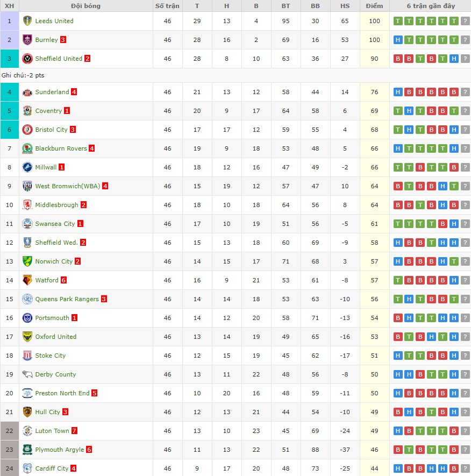Click the Watford club crest
Image resolution: width=471 pixels, height=476 pixels.
[27, 280]
